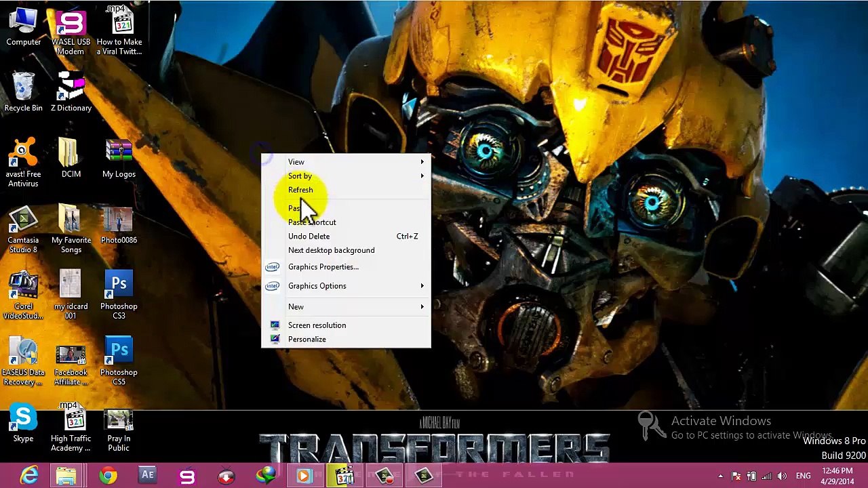868x488 pixels.
Task: Select the Camtasia Studio 8 icon
Action: tap(23, 230)
